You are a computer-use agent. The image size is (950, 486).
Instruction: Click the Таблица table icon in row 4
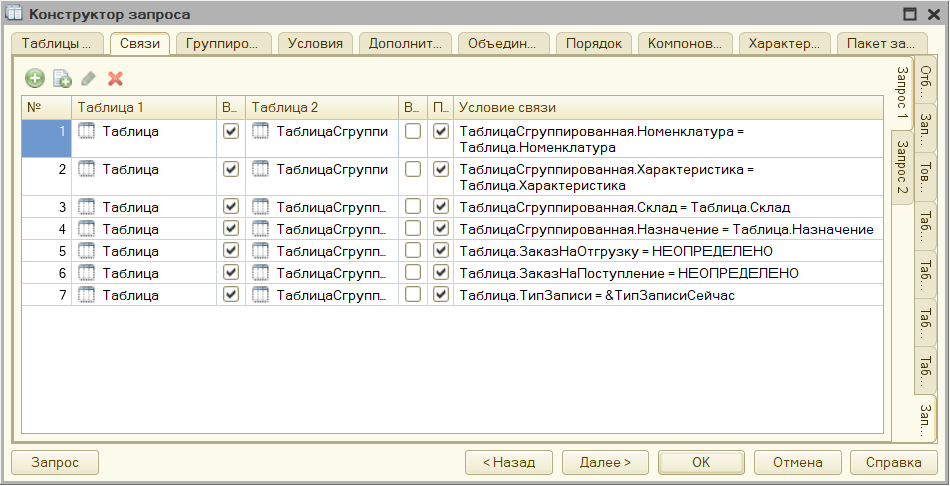[88, 229]
